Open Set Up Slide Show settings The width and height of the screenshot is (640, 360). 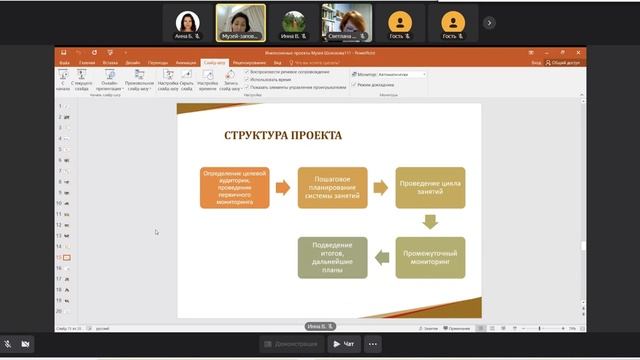pyautogui.click(x=168, y=80)
